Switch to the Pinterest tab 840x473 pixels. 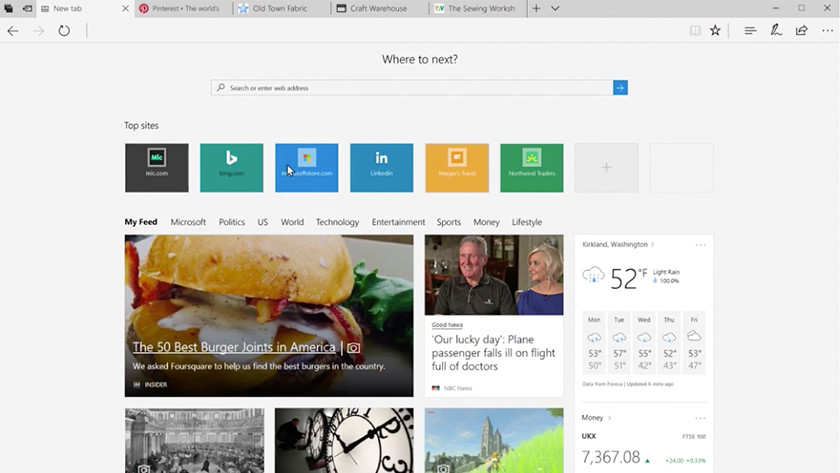coord(182,8)
